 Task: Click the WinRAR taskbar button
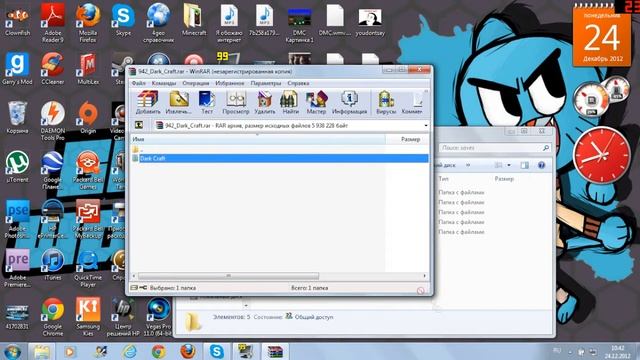(x=275, y=351)
